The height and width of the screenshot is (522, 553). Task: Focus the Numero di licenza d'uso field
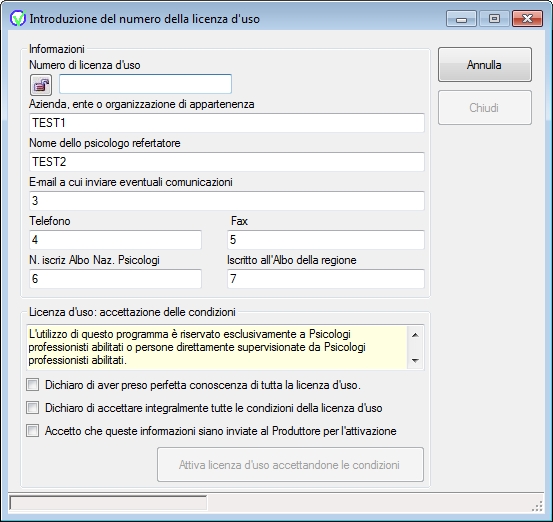click(145, 84)
